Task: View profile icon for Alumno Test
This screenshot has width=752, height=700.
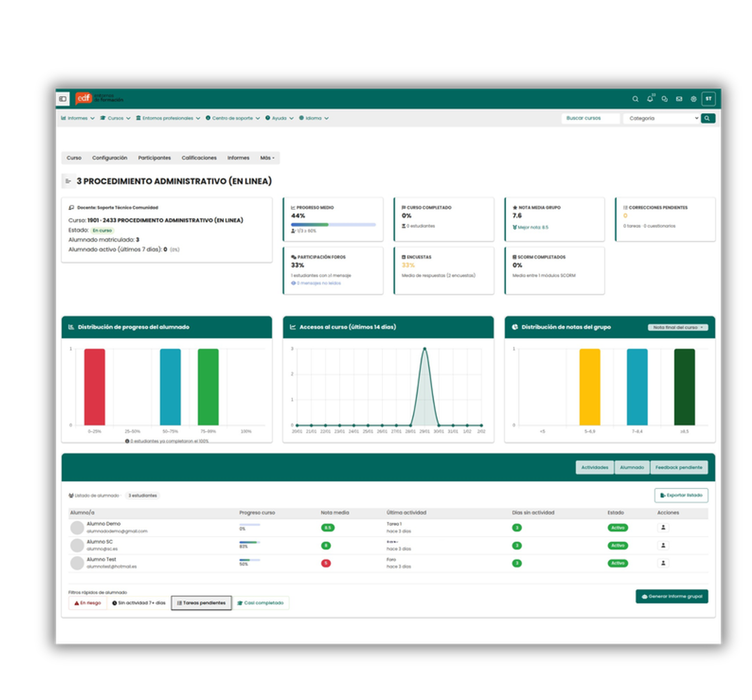Action: click(x=663, y=563)
